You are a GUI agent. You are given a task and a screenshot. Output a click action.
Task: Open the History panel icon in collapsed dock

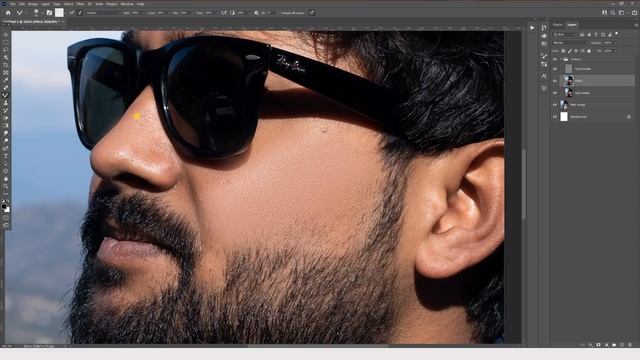click(544, 28)
